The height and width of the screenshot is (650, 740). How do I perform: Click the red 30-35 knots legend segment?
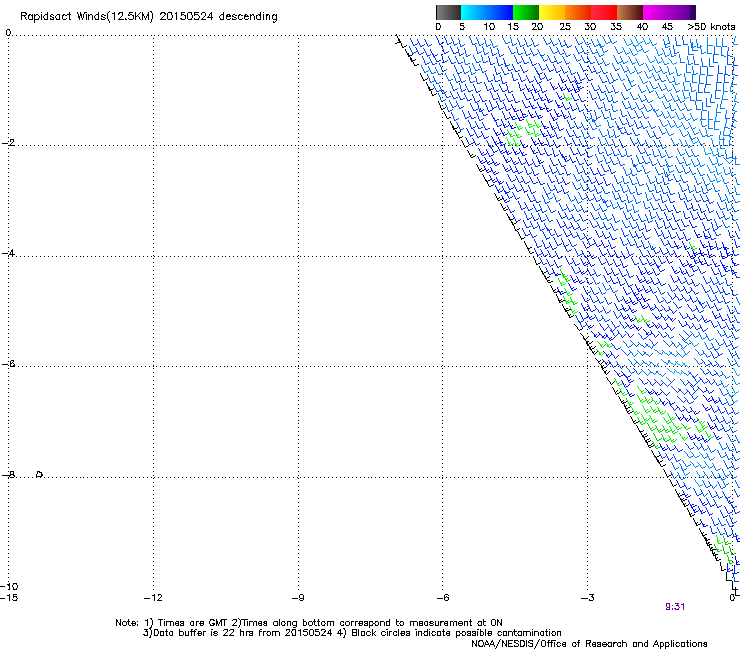point(604,12)
